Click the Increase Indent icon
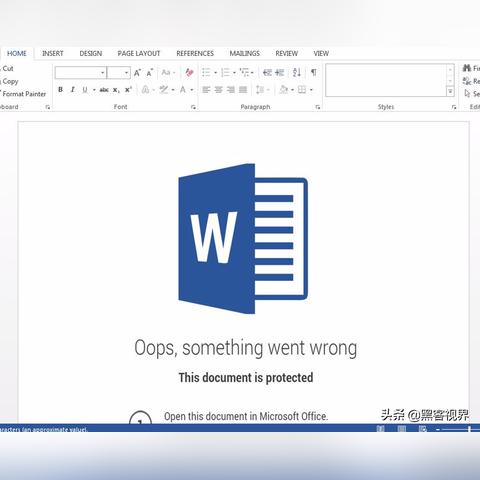 [x=280, y=72]
